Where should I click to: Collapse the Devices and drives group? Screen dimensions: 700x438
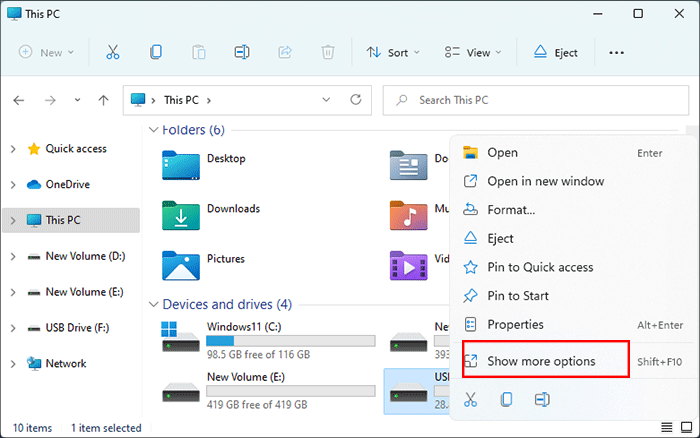[x=153, y=304]
